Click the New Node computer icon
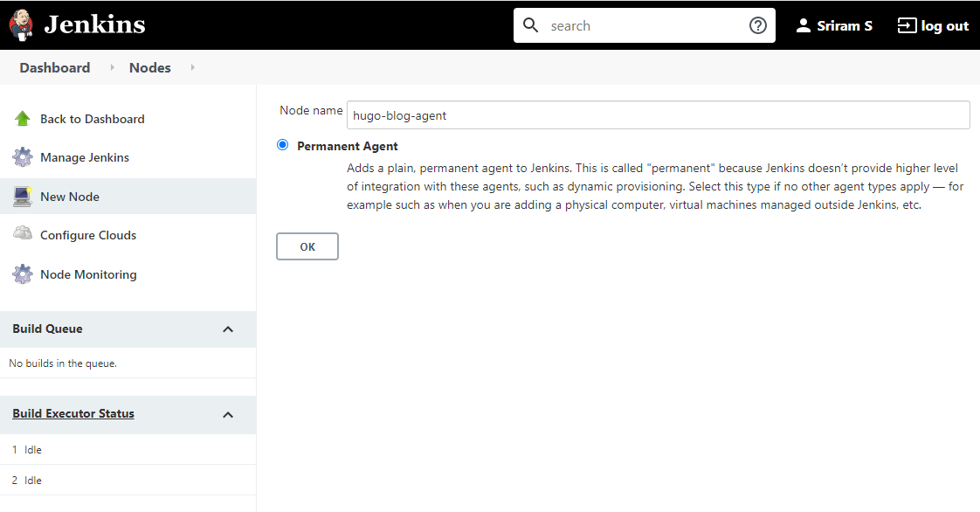 [23, 197]
